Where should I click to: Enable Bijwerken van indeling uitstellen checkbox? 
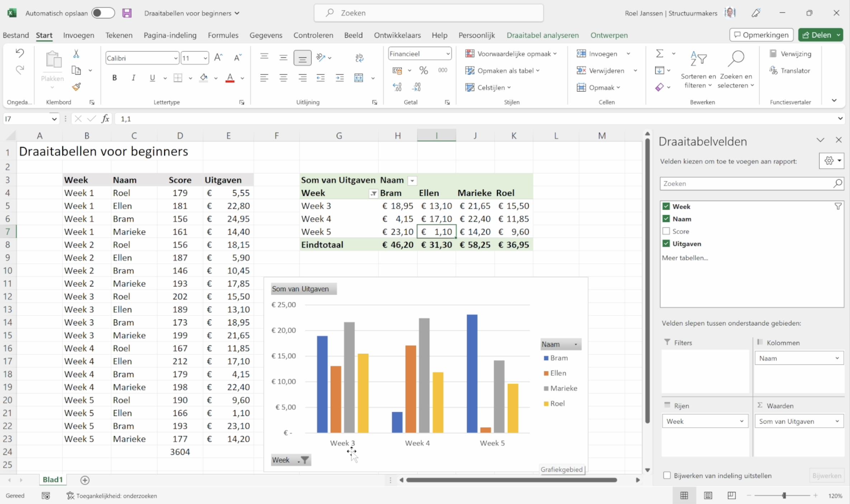(x=667, y=475)
